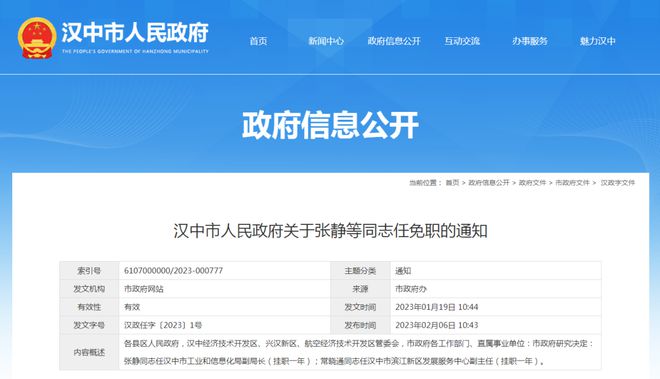Click the 发文字号 label cell

(89, 325)
